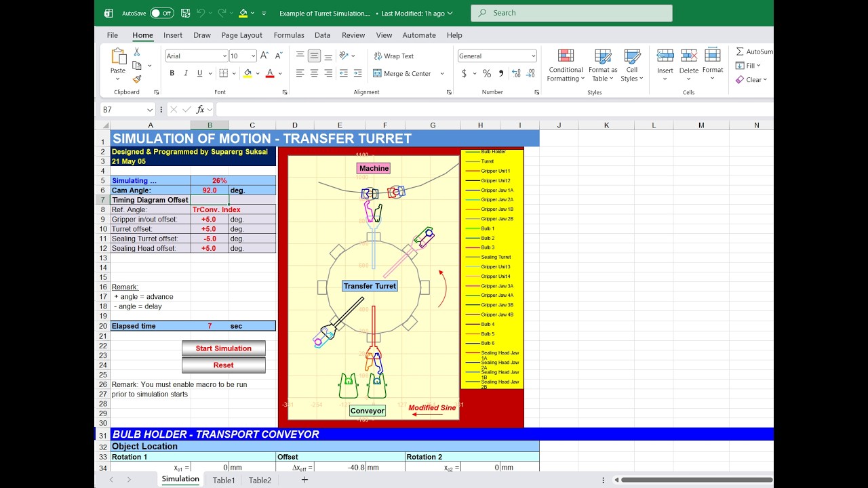The width and height of the screenshot is (868, 488).
Task: Switch to View ribbon tab
Action: point(384,35)
